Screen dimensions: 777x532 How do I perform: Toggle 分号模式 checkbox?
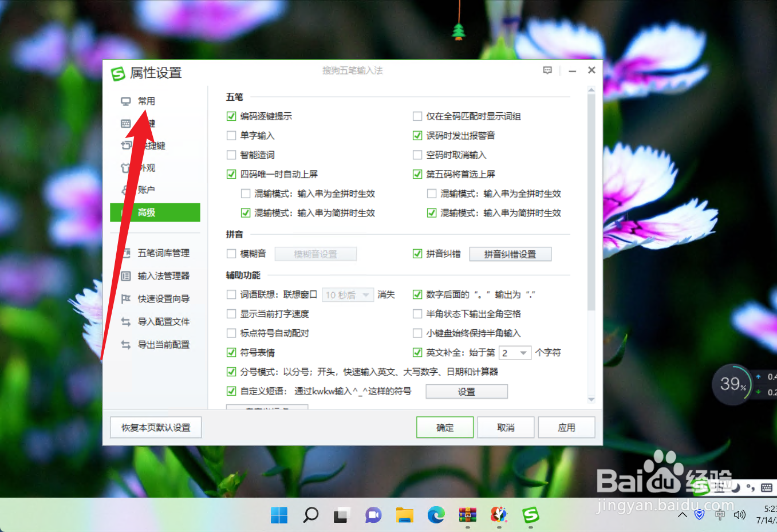(231, 372)
